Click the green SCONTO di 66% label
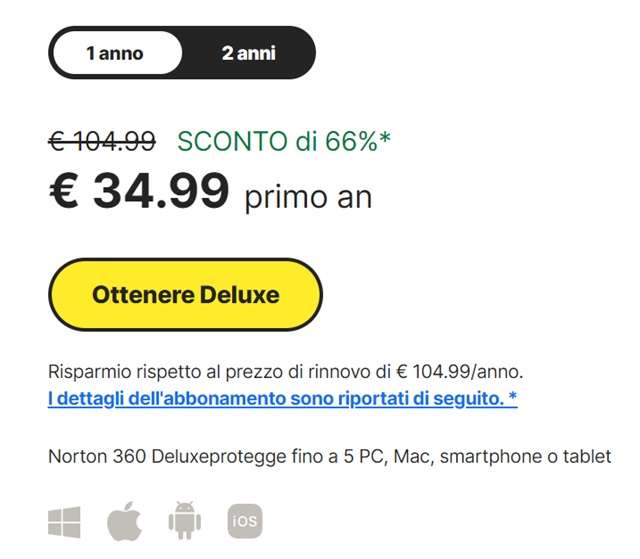The height and width of the screenshot is (559, 640). click(278, 142)
